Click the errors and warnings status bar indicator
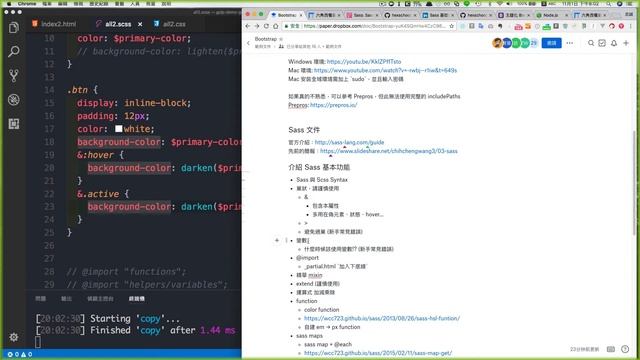 click(x=20, y=354)
